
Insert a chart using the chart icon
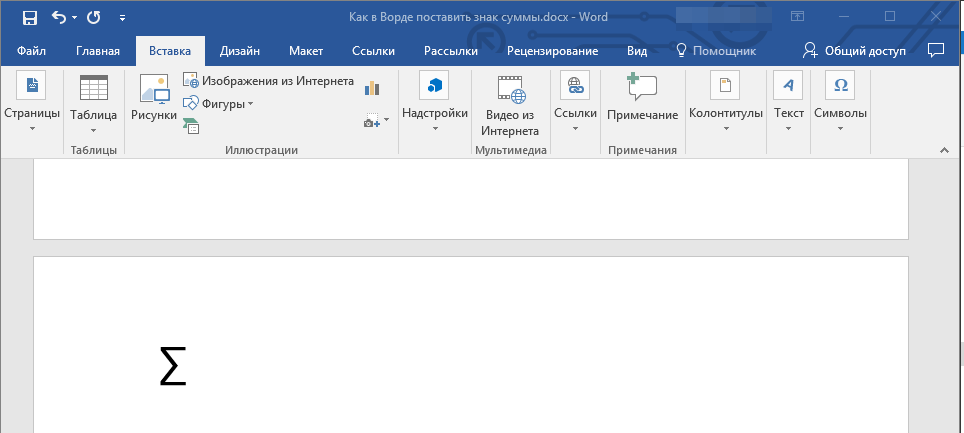pos(373,88)
